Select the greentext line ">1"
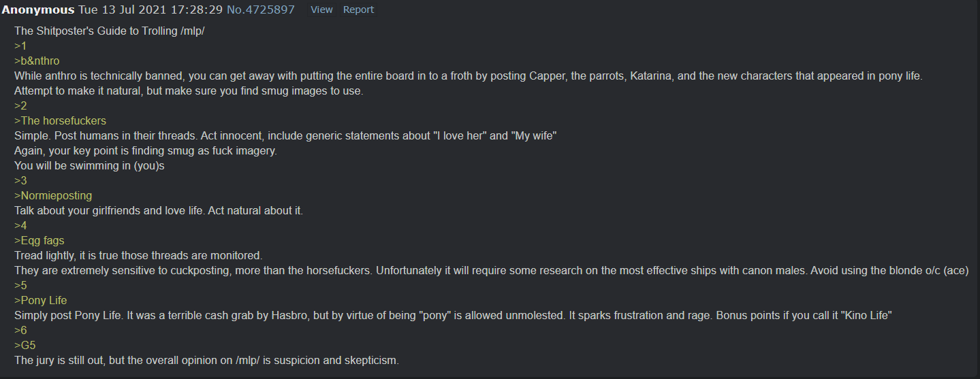This screenshot has width=980, height=379. (x=20, y=46)
